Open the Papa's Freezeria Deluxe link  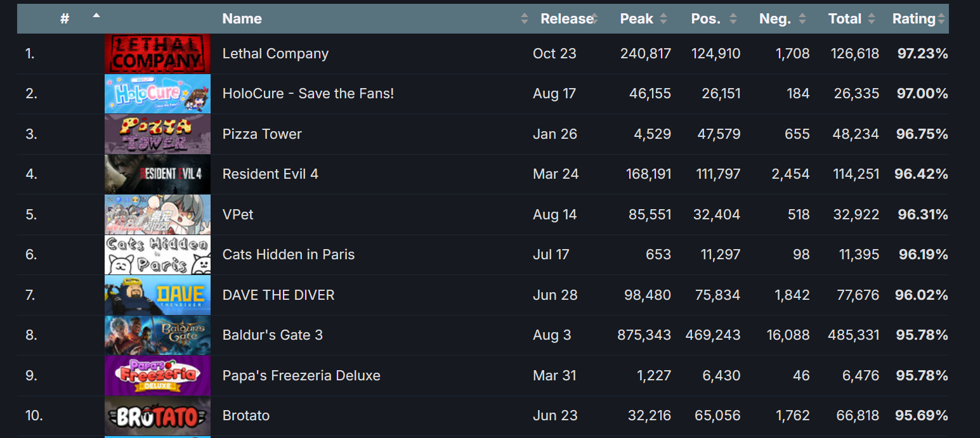(301, 376)
